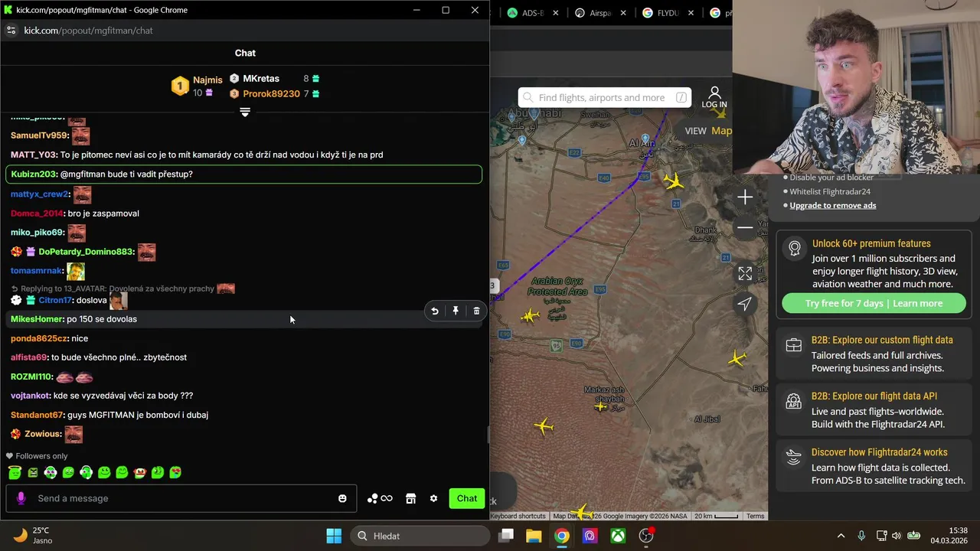Pin the MikesHomer message
The width and height of the screenshot is (980, 551).
coord(456,311)
